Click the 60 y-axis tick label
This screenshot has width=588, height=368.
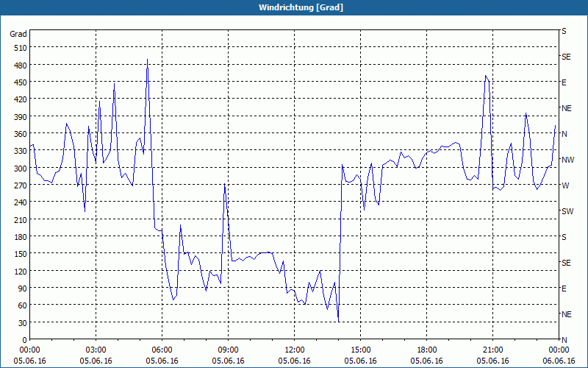pos(23,305)
